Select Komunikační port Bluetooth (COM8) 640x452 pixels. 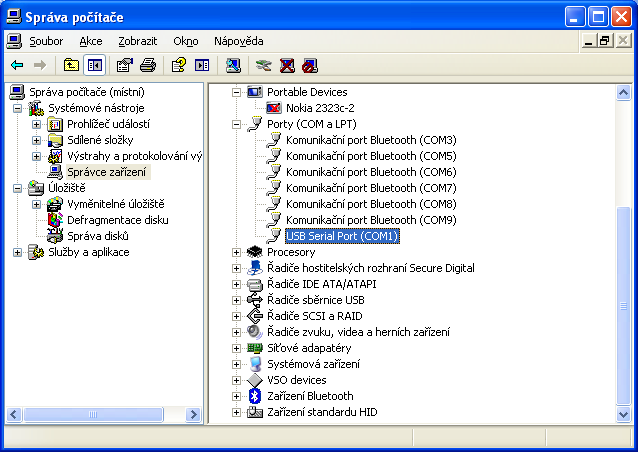[371, 204]
